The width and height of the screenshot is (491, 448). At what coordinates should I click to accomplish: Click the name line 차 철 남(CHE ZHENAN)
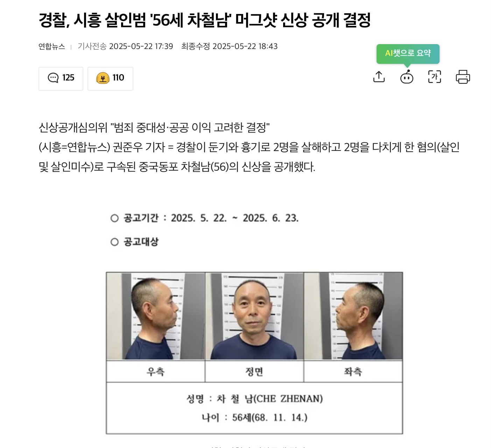254,399
